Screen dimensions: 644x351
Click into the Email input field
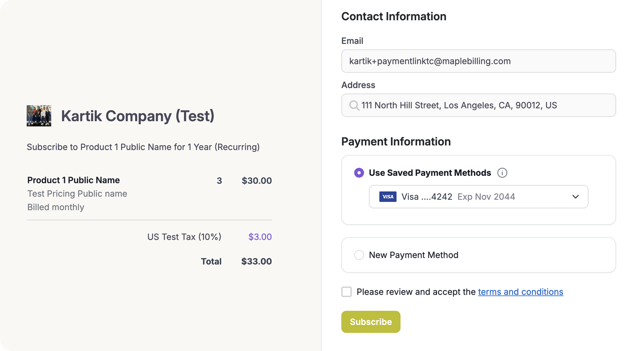click(478, 61)
